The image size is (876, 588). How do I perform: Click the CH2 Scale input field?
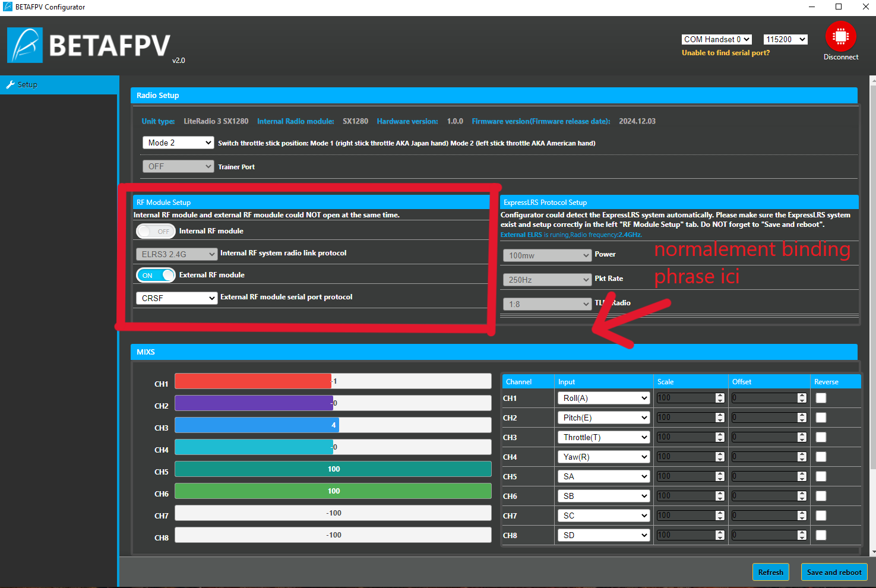click(x=685, y=418)
